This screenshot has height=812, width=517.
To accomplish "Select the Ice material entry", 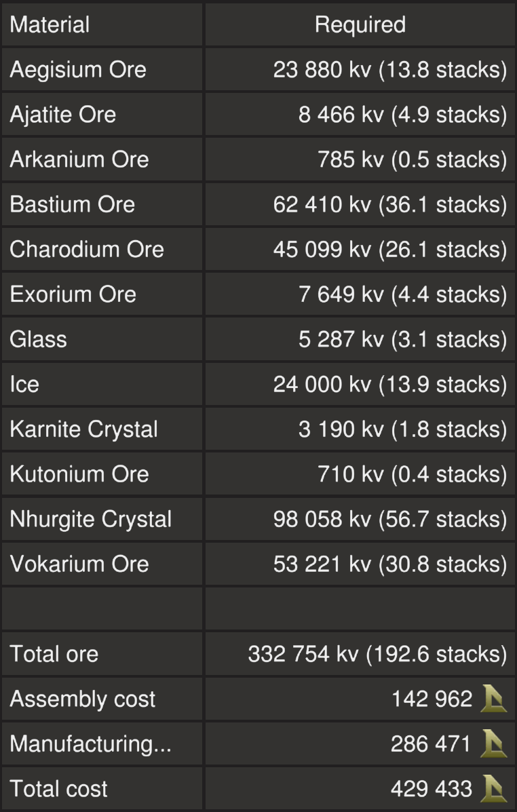I will click(24, 384).
